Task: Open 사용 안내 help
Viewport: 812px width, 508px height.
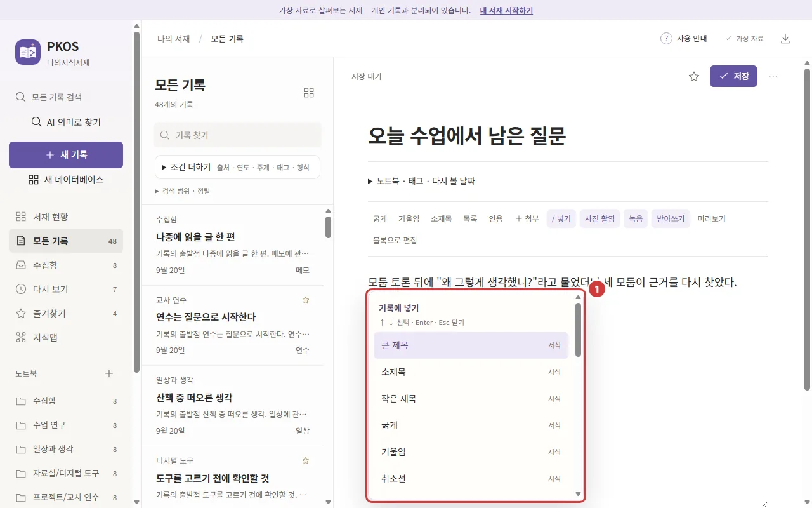Action: pos(684,39)
